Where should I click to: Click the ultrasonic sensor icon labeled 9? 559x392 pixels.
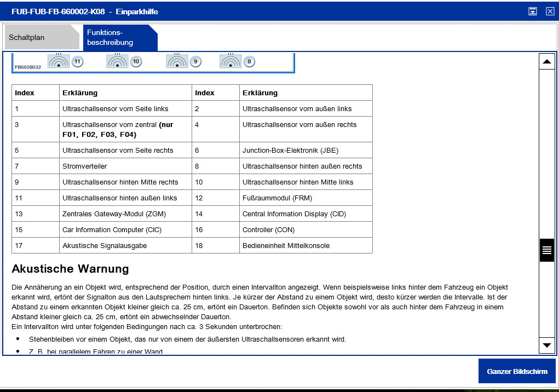pyautogui.click(x=177, y=61)
